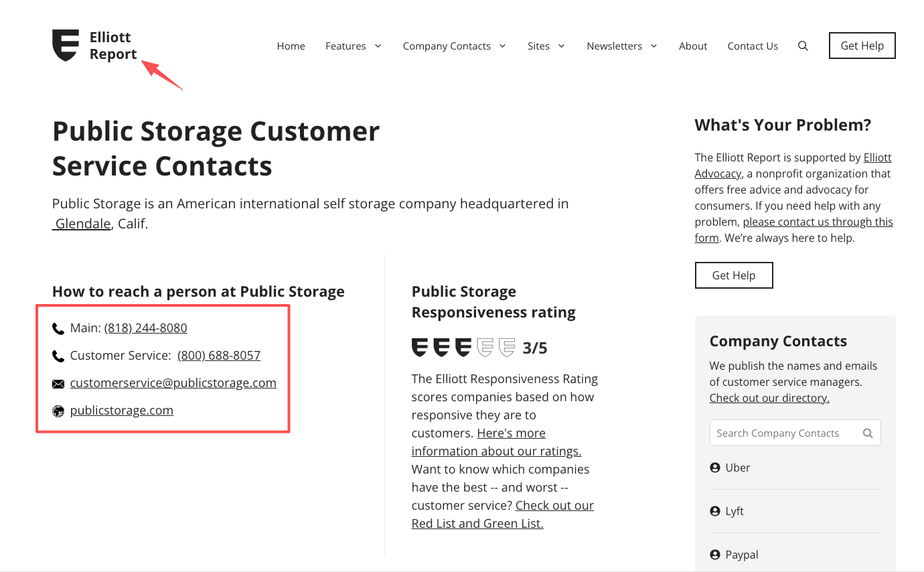Open the Contact Us page
This screenshot has height=572, width=924.
click(753, 46)
